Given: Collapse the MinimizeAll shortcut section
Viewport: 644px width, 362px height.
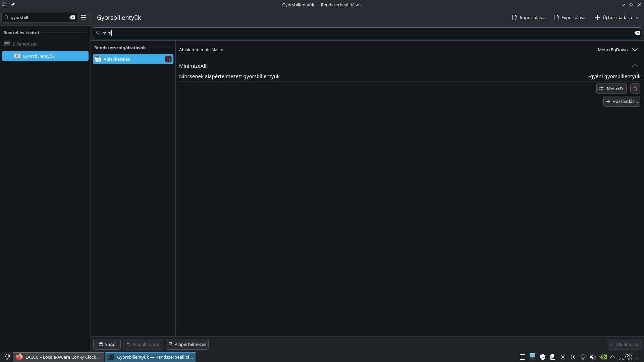Looking at the screenshot, I should (x=635, y=66).
